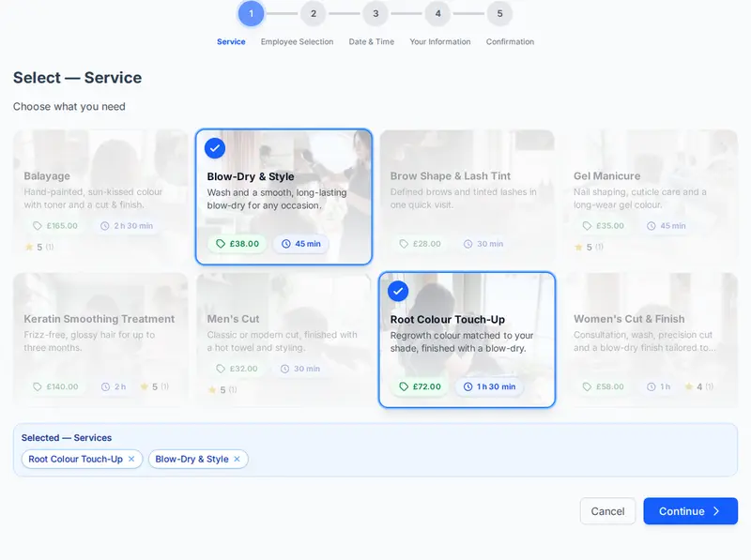
Task: Click the 'Blow-Dry & Style' card title
Action: pos(251,176)
